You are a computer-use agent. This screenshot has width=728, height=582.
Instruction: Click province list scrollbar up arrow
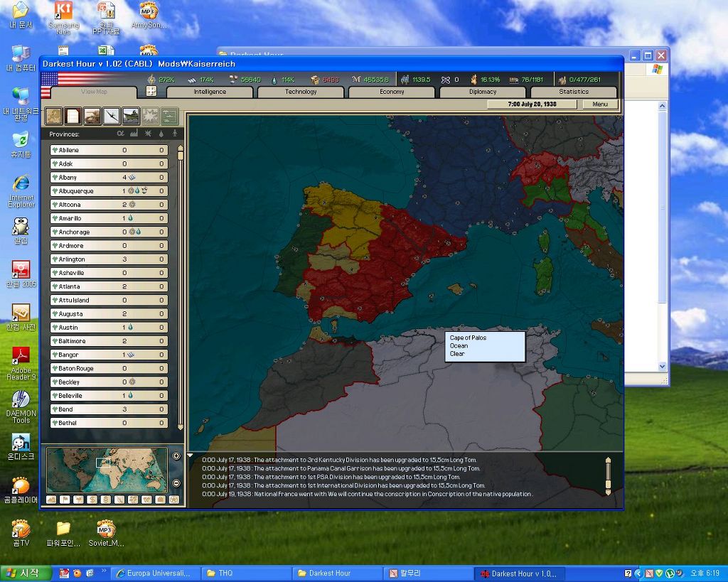click(x=181, y=148)
